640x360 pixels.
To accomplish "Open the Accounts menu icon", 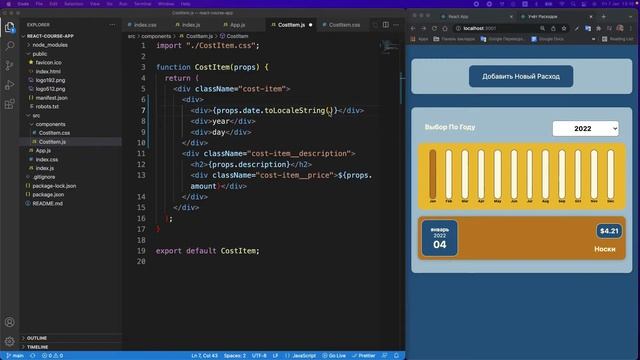I will (9, 322).
